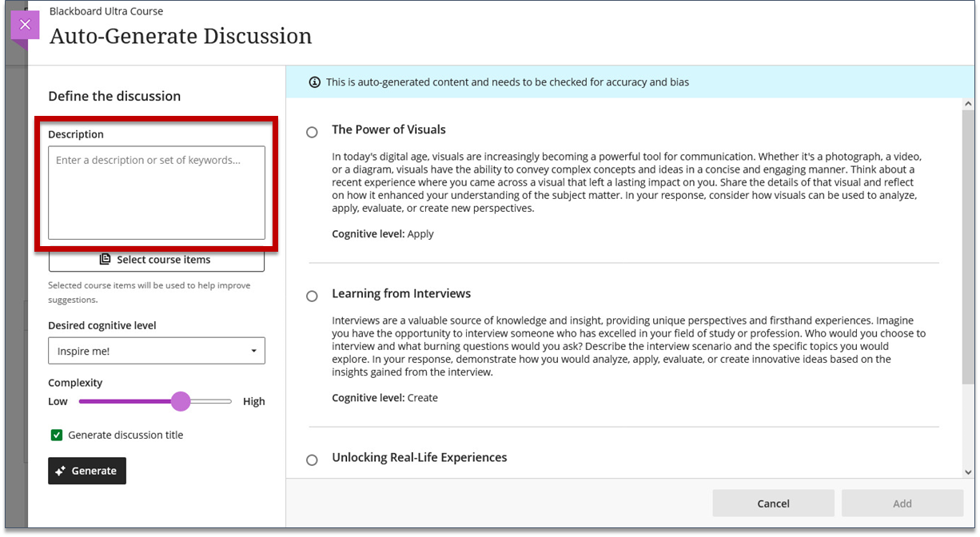Click the High label of Complexity slider
This screenshot has height=537, width=980.
254,401
